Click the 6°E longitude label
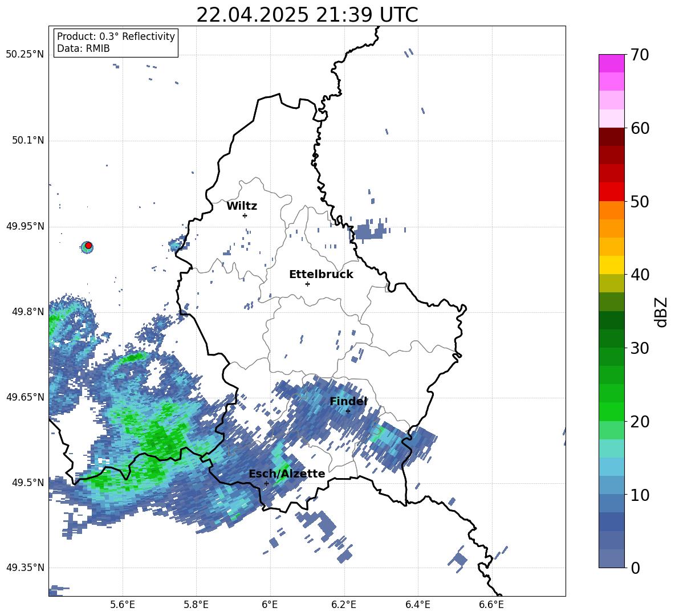This screenshot has height=616, width=675. pos(270,605)
